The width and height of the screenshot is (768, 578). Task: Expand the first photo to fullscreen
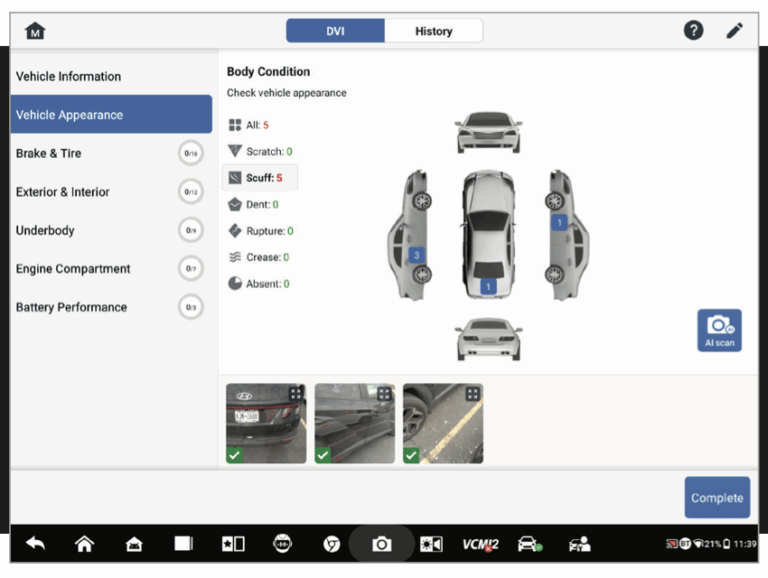(x=296, y=393)
